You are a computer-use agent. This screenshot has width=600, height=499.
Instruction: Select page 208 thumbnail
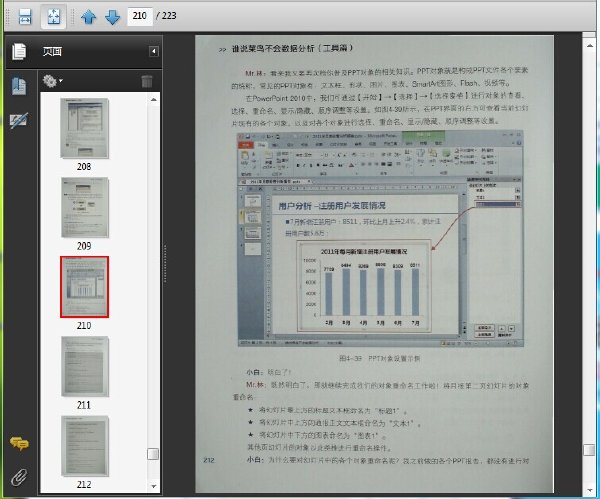click(85, 128)
